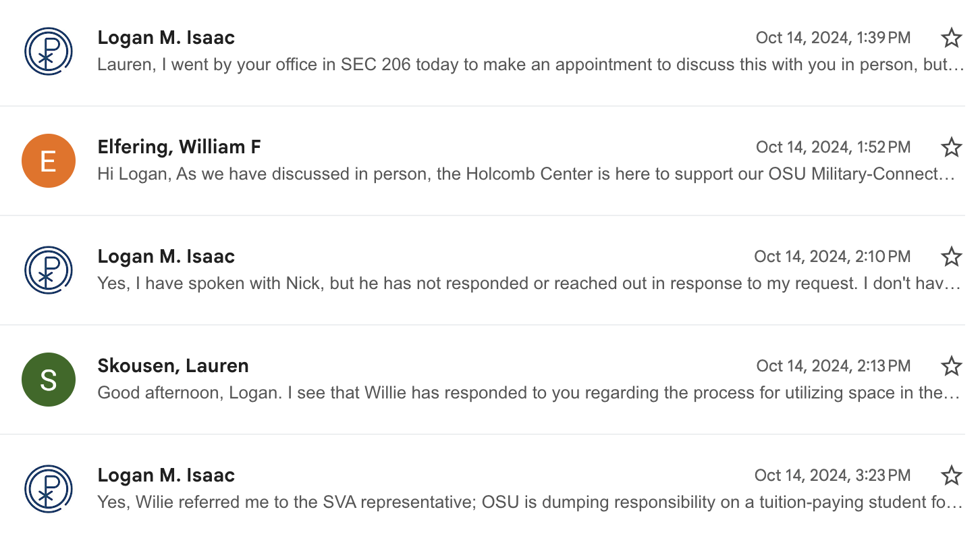Click the avatar logo beside the 2:10 PM message
Image resolution: width=980 pixels, height=543 pixels.
pos(48,270)
